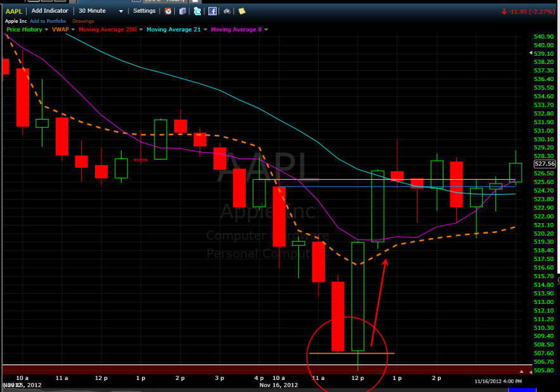Click the Add to Portfolio link
The width and height of the screenshot is (560, 392).
(x=48, y=21)
